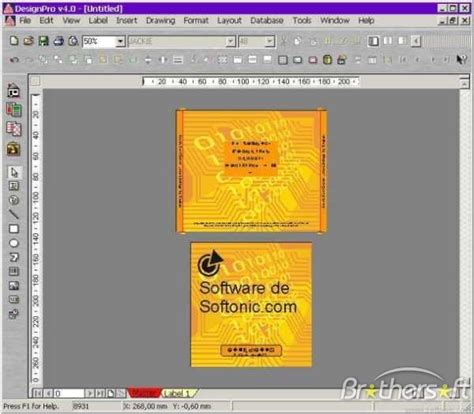Click the vertical center alignment toolbar icon
Screen dimensions: 474x414
148,60
